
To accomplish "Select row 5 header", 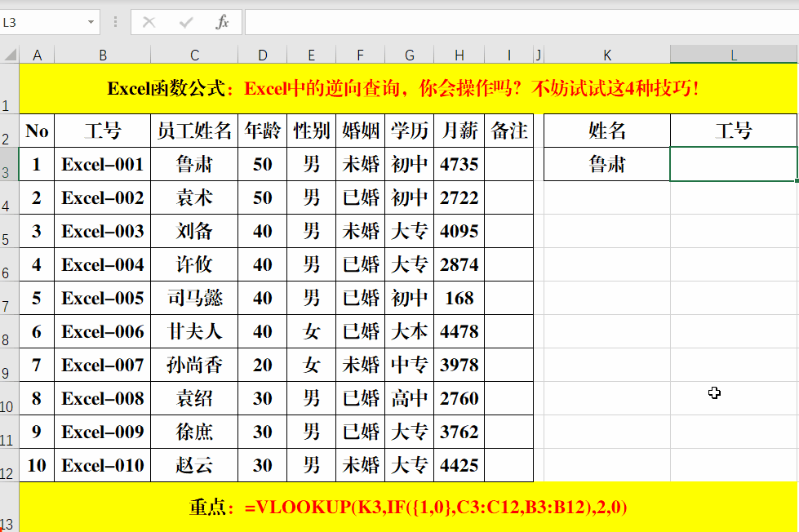I will [9, 232].
